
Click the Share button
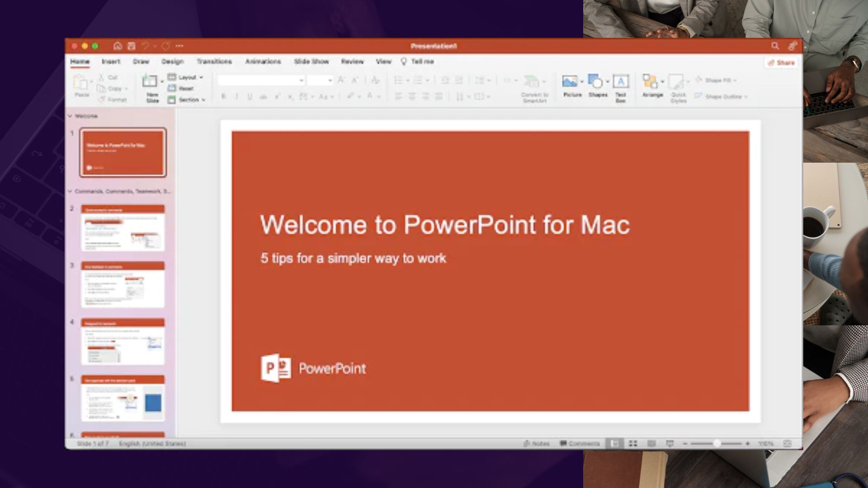point(781,62)
